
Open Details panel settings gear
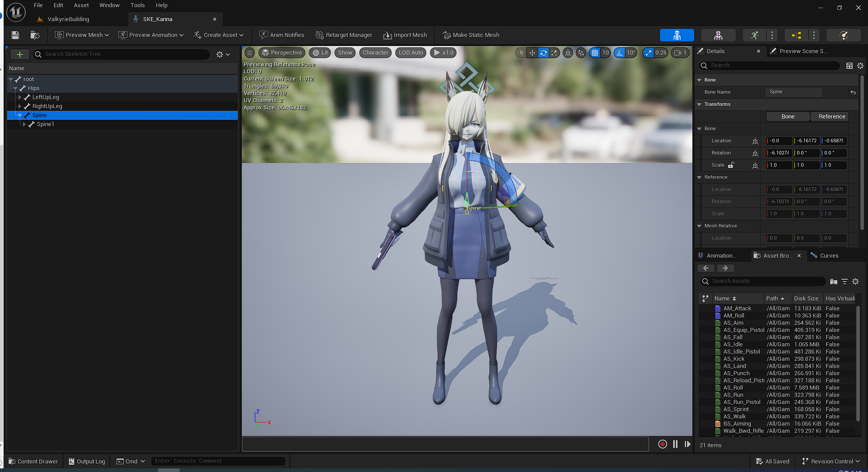click(860, 66)
